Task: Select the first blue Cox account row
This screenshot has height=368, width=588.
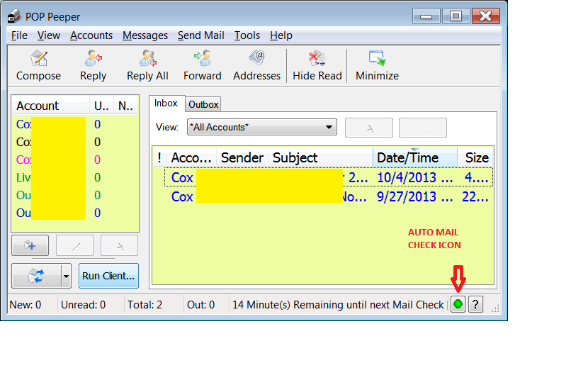Action: (75, 124)
